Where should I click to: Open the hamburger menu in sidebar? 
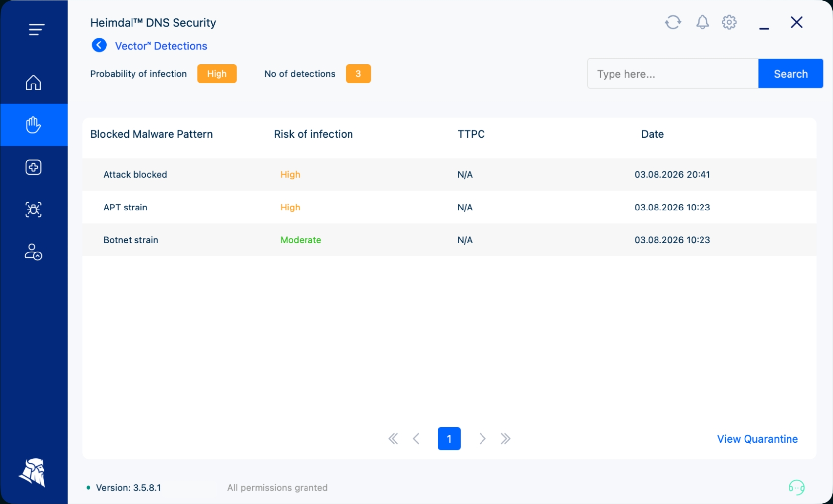coord(37,30)
